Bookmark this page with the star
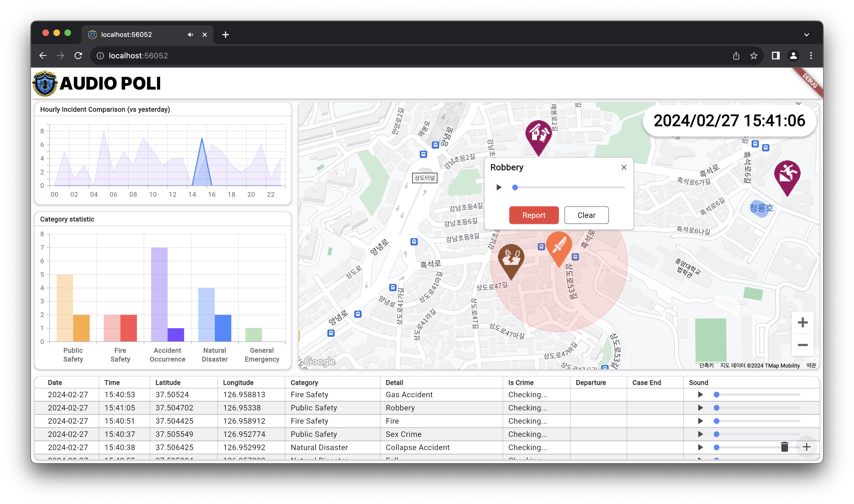Viewport: 854px width, 504px height. (754, 56)
